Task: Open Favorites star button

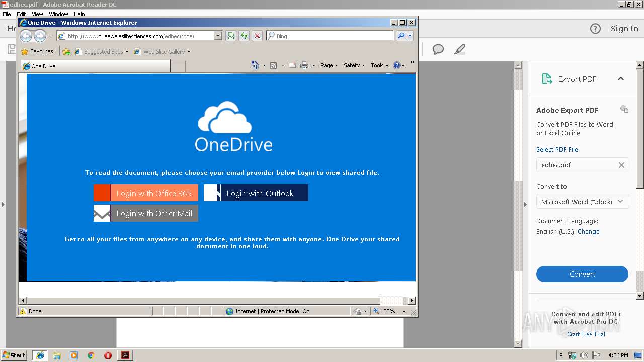Action: point(37,51)
